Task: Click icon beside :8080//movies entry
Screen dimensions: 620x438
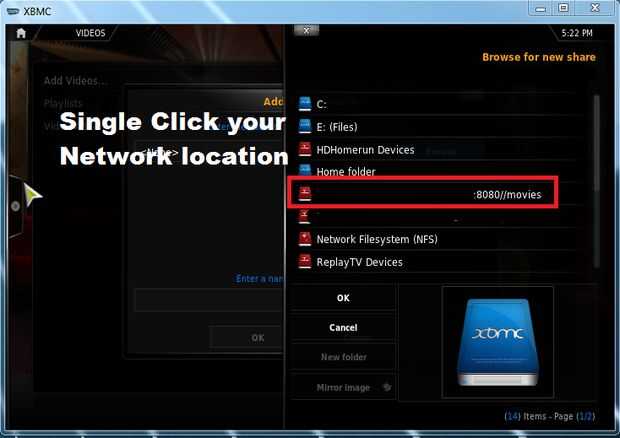Action: coord(305,194)
